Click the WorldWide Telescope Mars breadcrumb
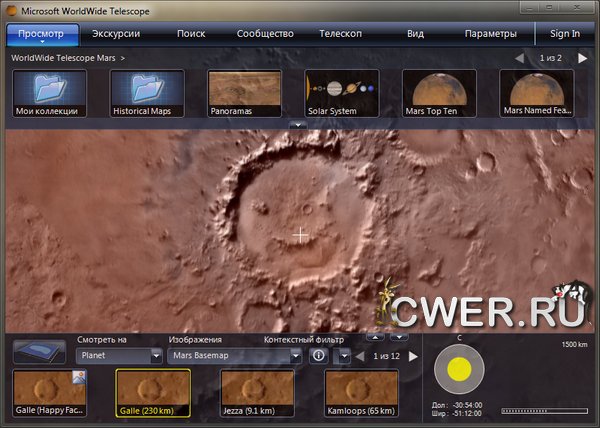Viewport: 600px width, 428px height. 62,59
